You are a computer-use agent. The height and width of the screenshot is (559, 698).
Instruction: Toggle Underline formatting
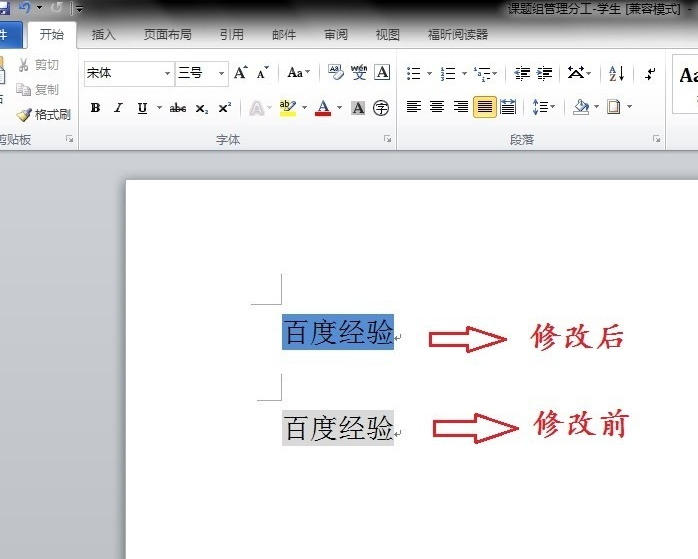[x=142, y=108]
